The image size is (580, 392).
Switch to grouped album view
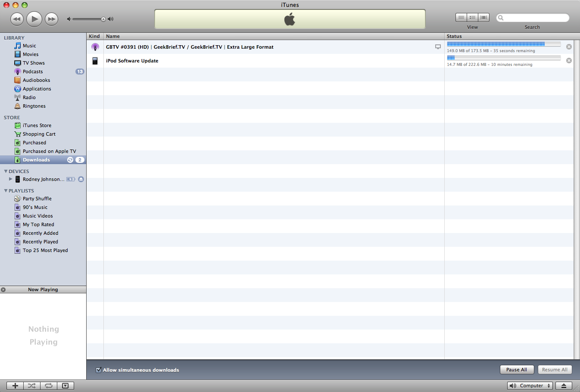click(472, 18)
